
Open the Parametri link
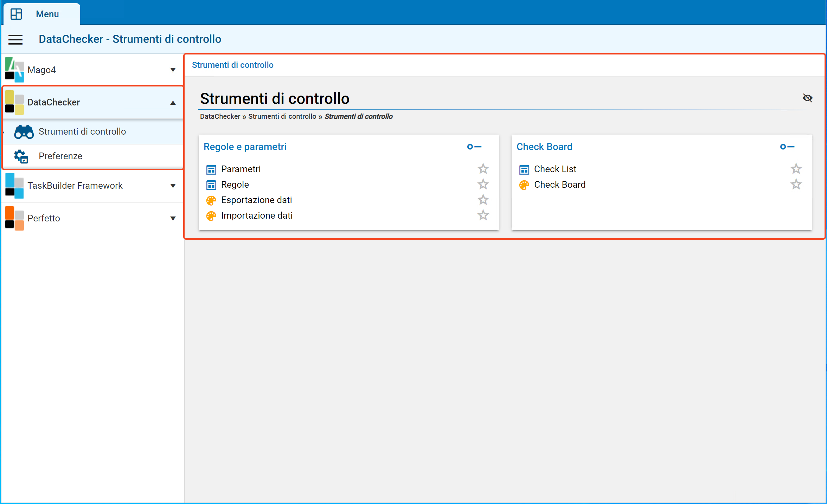(x=241, y=169)
